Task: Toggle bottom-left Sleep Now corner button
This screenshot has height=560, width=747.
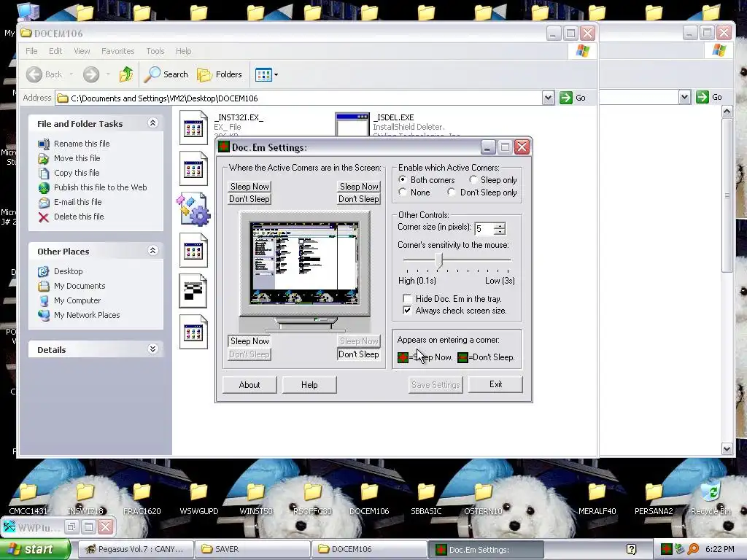Action: click(x=249, y=341)
